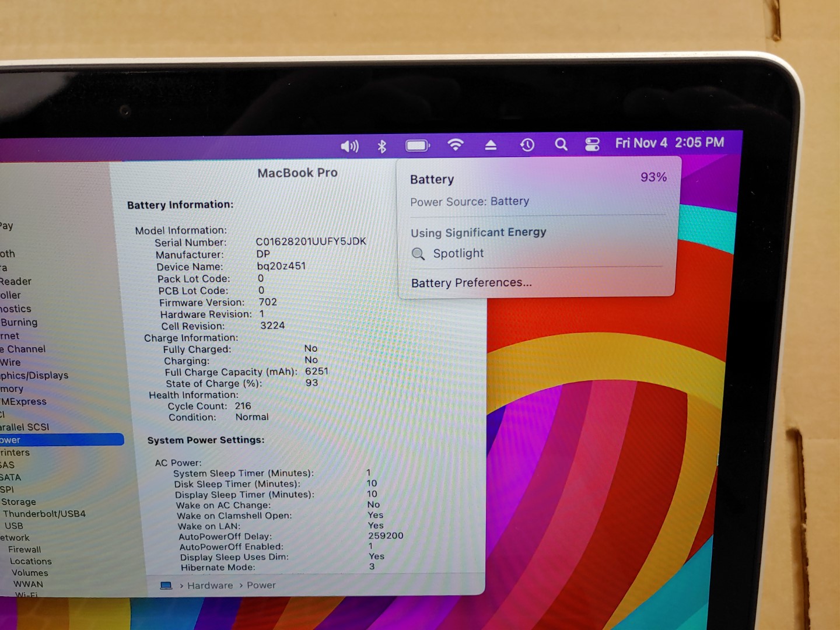
Task: Click Full Charge Capacity value 6251
Action: (317, 371)
